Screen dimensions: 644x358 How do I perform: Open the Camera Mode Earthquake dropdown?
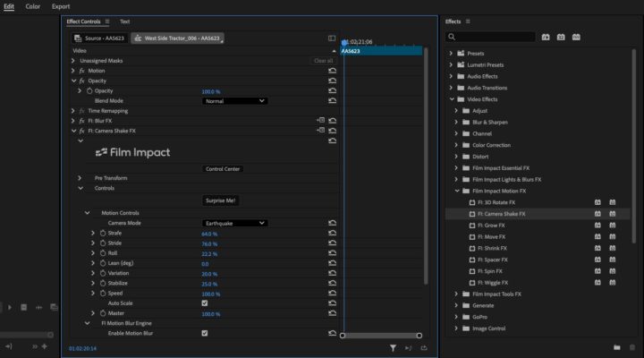pyautogui.click(x=234, y=223)
